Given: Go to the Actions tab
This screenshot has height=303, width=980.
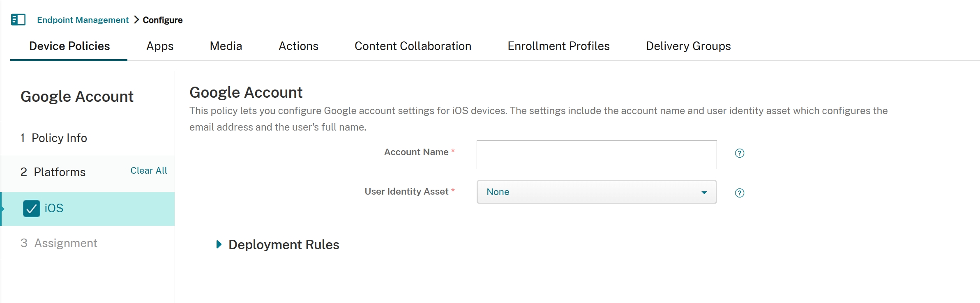Looking at the screenshot, I should point(298,46).
